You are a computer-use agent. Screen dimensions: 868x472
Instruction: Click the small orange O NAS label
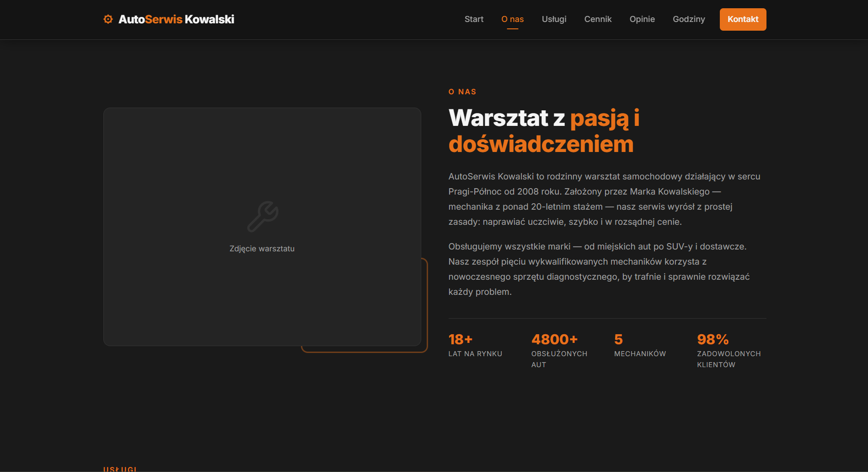pyautogui.click(x=462, y=92)
